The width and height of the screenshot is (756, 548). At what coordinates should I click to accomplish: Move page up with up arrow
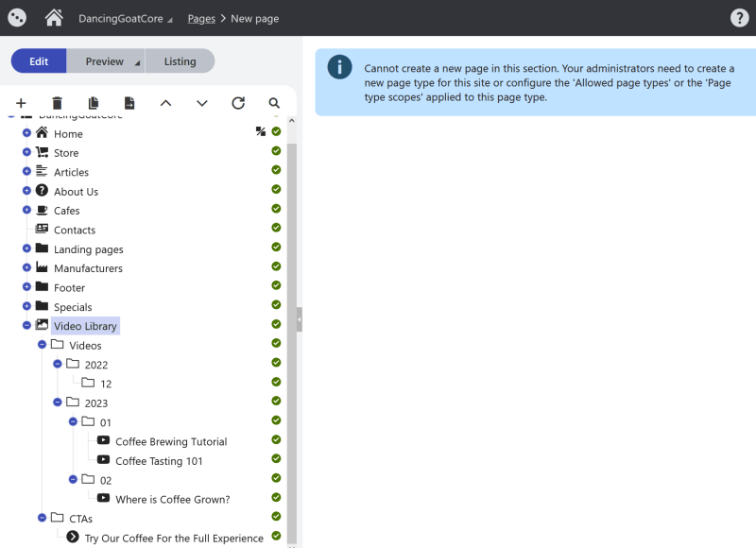[x=165, y=103]
